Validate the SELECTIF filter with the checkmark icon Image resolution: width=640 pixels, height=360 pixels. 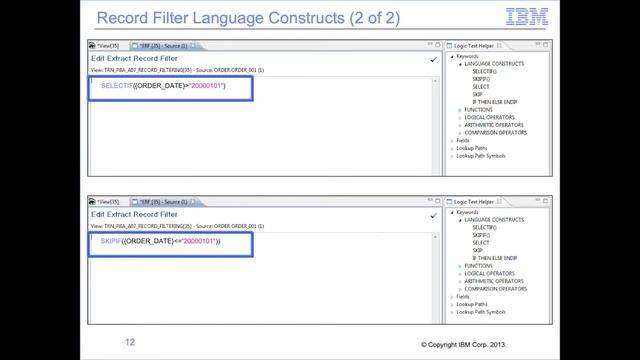433,60
